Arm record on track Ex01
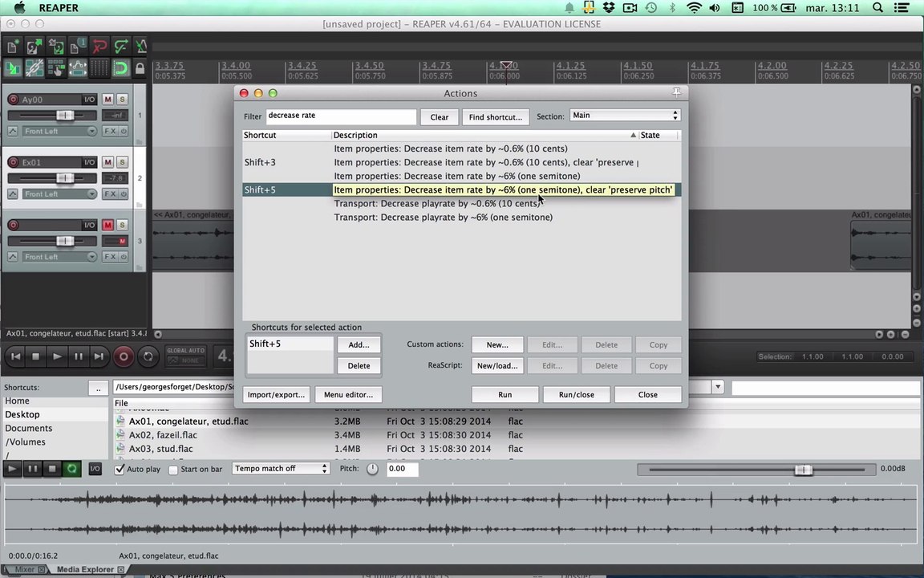Image resolution: width=924 pixels, height=578 pixels. pyautogui.click(x=13, y=162)
